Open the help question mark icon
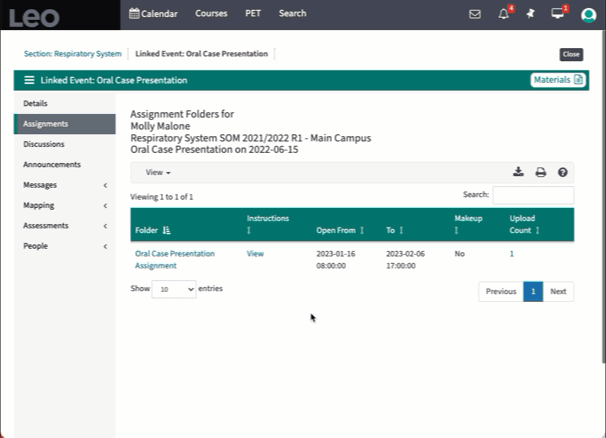 [x=563, y=172]
